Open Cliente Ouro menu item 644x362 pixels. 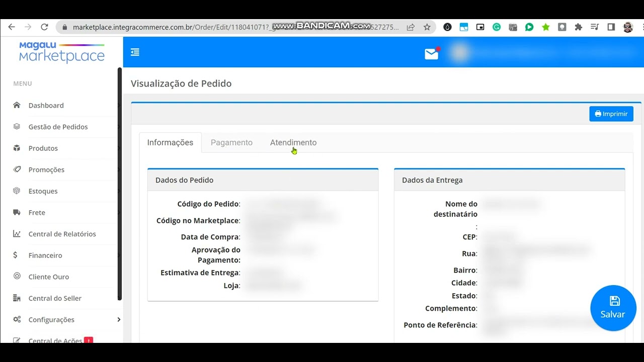pyautogui.click(x=49, y=277)
